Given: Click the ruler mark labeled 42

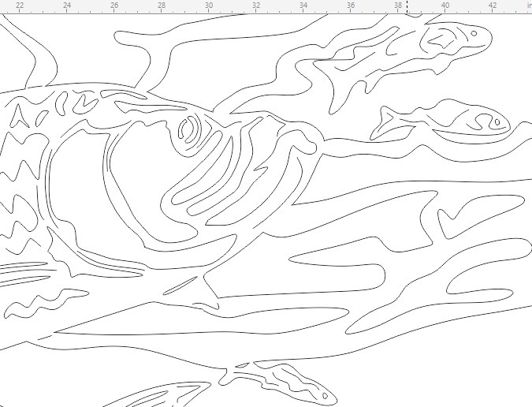Looking at the screenshot, I should (493, 6).
